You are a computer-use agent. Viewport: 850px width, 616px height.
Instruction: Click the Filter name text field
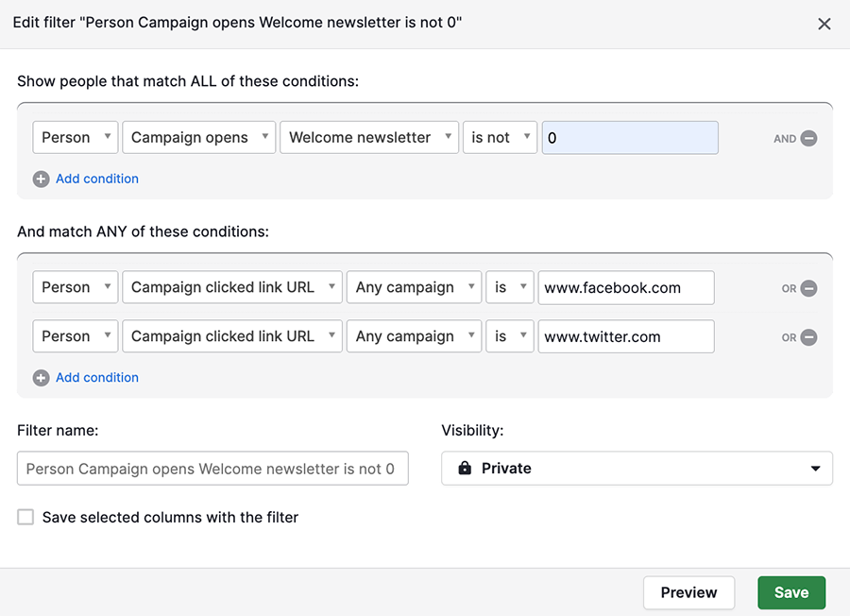[212, 469]
